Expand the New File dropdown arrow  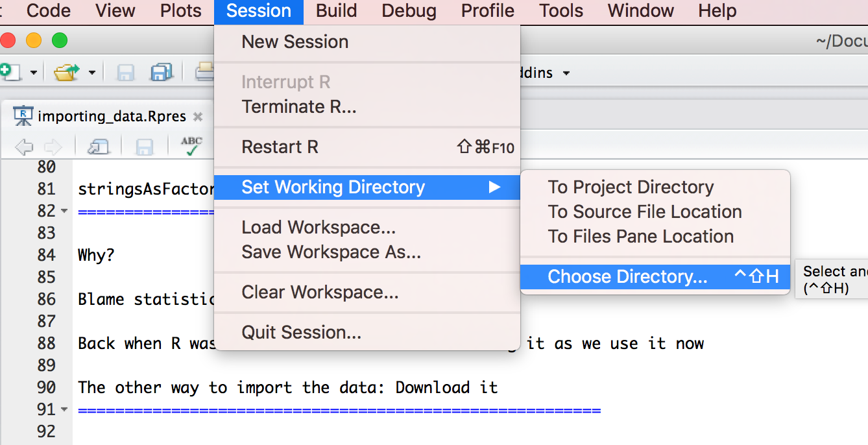(x=33, y=73)
